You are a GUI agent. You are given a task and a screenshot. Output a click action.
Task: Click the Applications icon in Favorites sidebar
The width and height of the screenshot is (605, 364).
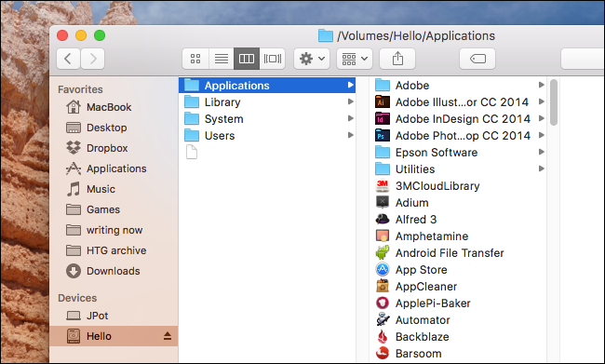tap(74, 169)
